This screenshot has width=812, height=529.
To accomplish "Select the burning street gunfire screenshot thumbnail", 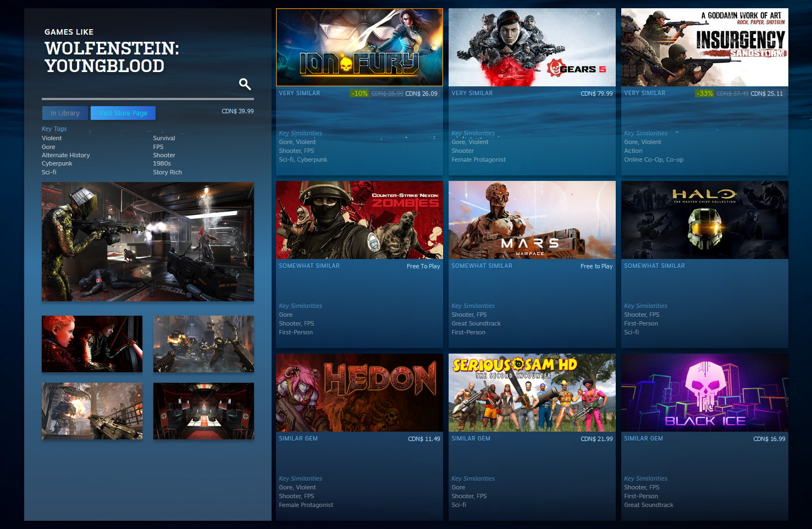I will 92,411.
